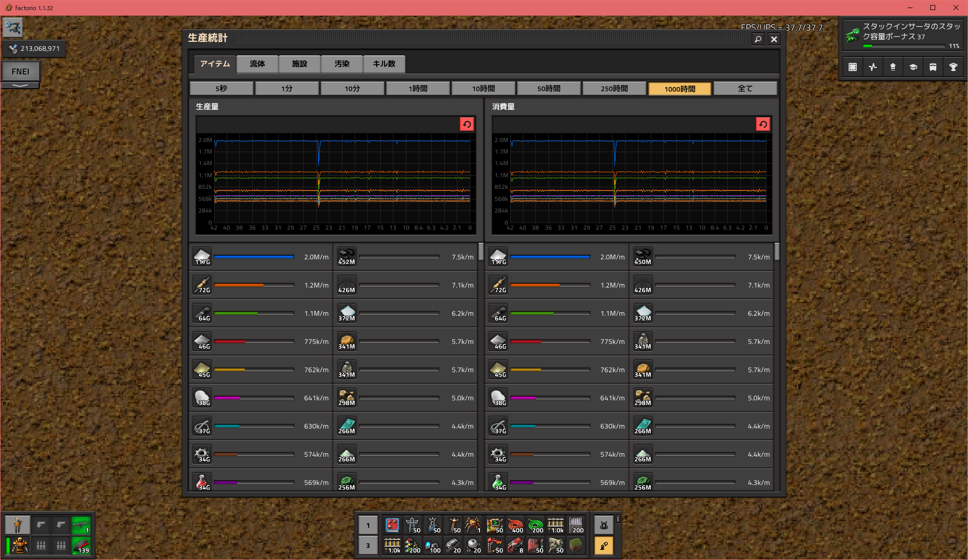Select the green wire stack of 200

click(535, 525)
